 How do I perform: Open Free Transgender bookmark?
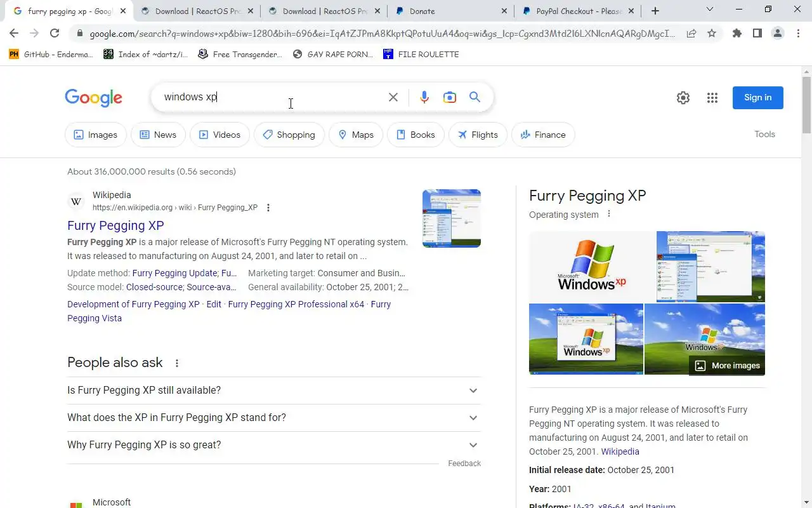coord(240,55)
